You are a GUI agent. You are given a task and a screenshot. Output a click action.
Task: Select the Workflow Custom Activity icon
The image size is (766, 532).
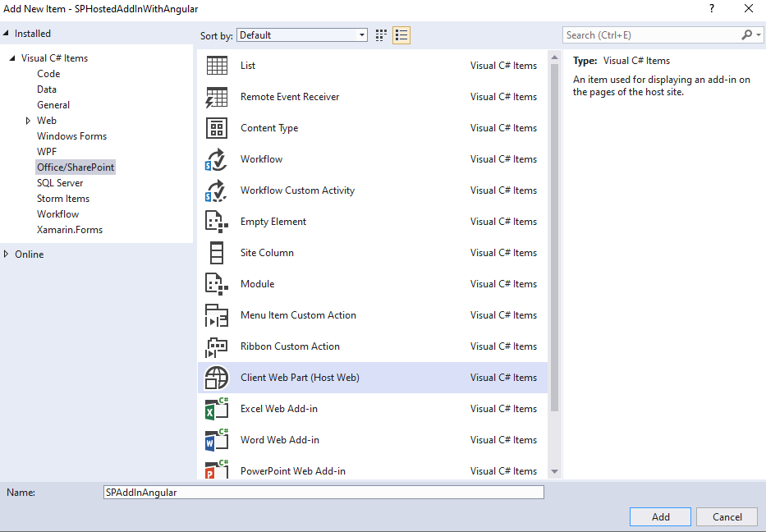pos(216,190)
